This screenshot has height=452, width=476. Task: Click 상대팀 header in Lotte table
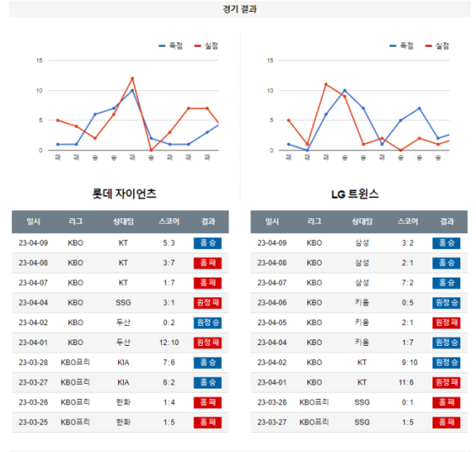(123, 221)
